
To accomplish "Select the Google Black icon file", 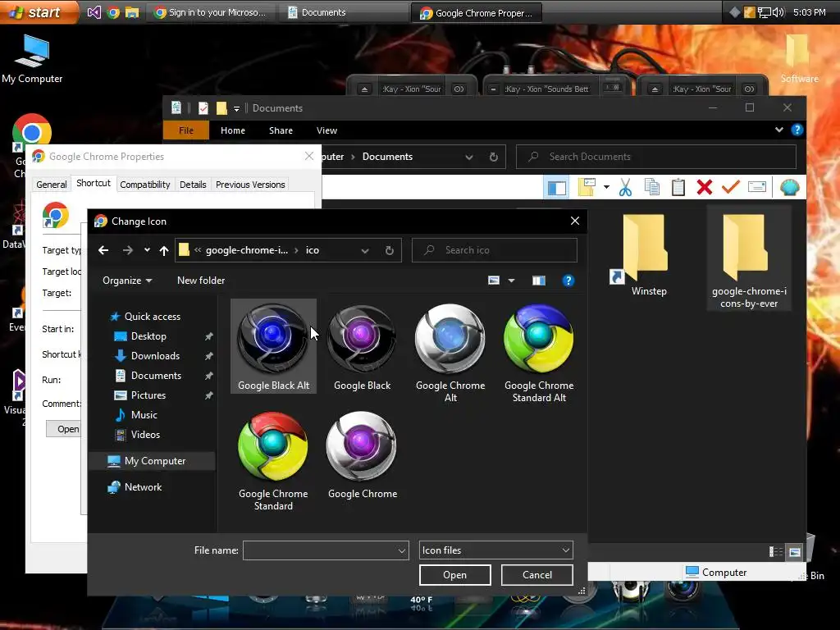I will tap(362, 347).
